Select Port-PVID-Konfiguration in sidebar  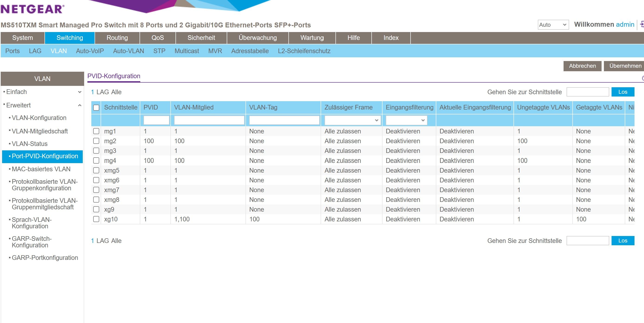[x=42, y=156]
